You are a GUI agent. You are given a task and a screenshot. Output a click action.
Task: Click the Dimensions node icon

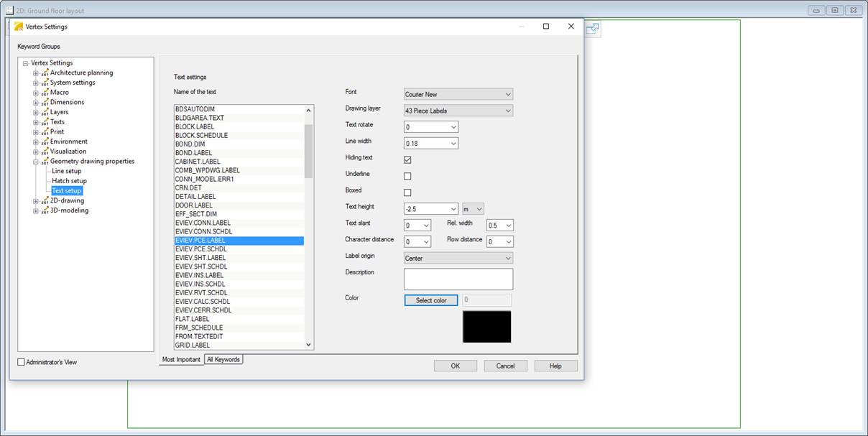click(x=45, y=103)
